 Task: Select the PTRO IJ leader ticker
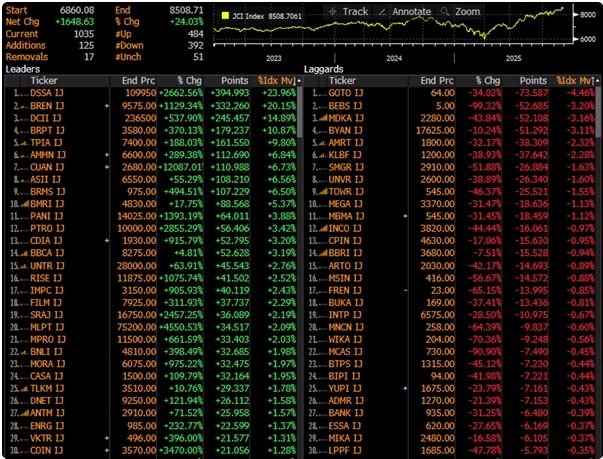pos(47,228)
